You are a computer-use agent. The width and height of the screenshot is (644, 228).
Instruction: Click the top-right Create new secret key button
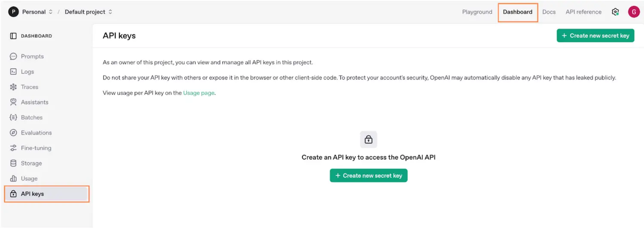pyautogui.click(x=595, y=36)
